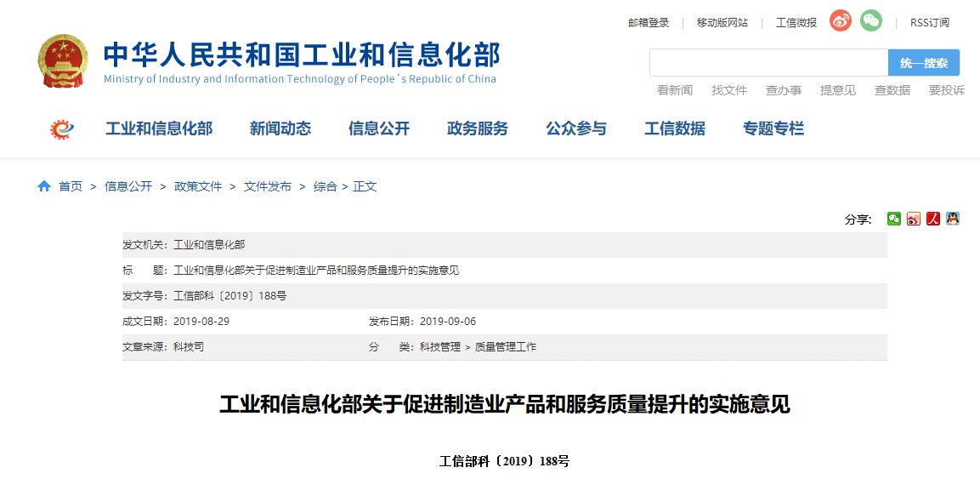Share to Sina Weibo using the share icon

pyautogui.click(x=914, y=219)
